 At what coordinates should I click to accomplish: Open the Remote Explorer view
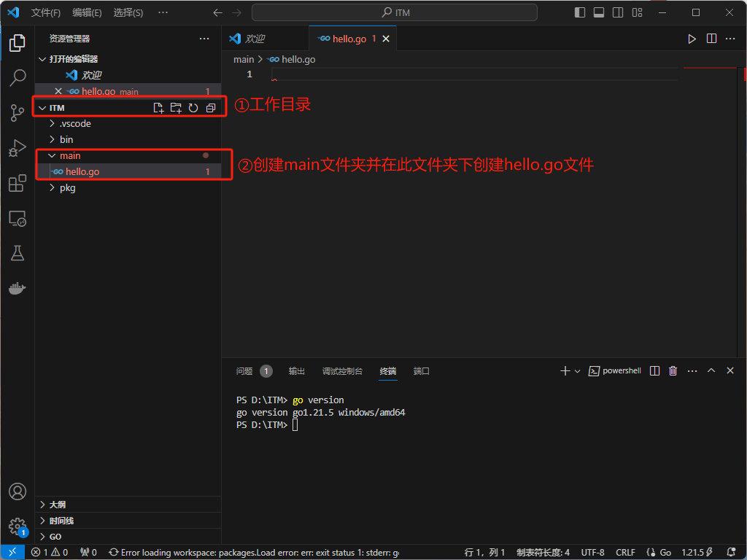[x=18, y=219]
